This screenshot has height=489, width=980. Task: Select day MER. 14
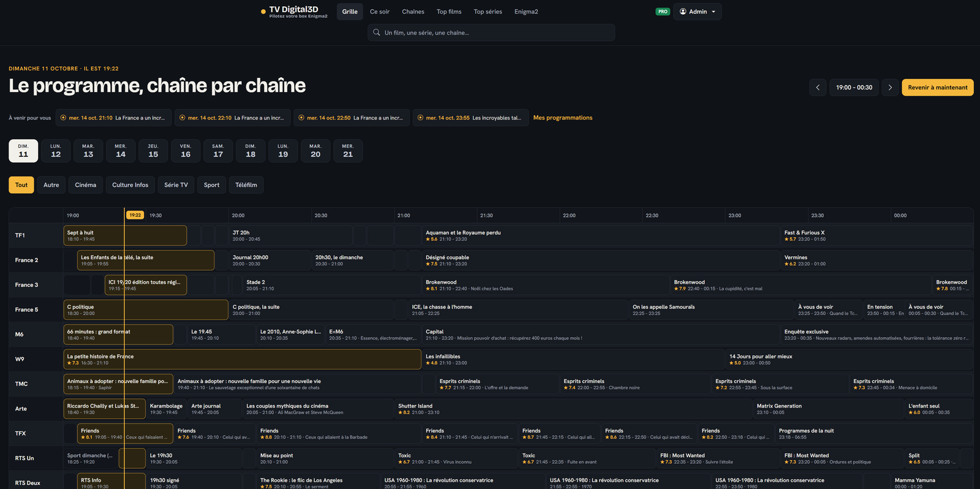(121, 151)
